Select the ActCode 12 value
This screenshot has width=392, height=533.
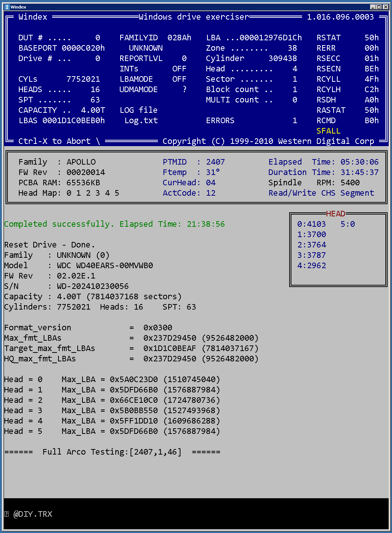pyautogui.click(x=211, y=193)
